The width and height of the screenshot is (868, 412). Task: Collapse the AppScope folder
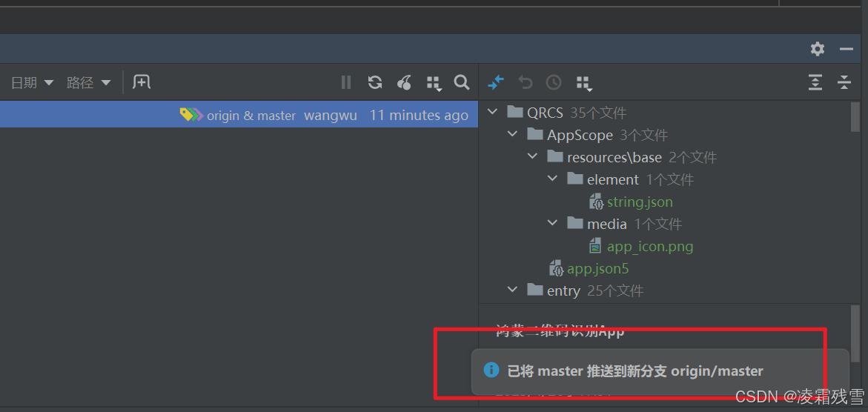pyautogui.click(x=513, y=135)
